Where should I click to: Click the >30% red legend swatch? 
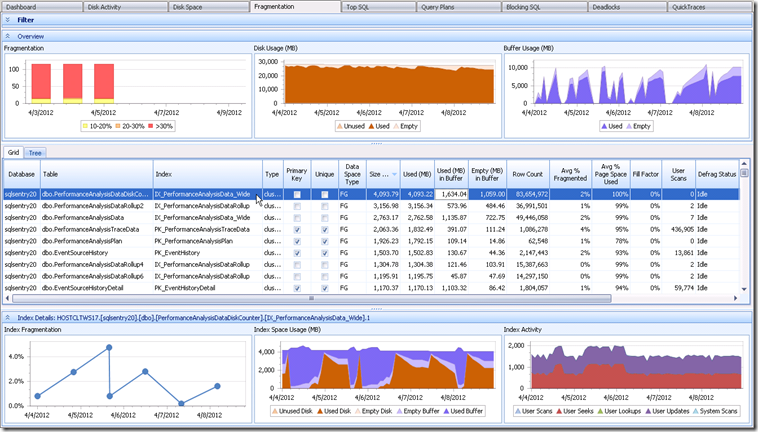(x=150, y=126)
